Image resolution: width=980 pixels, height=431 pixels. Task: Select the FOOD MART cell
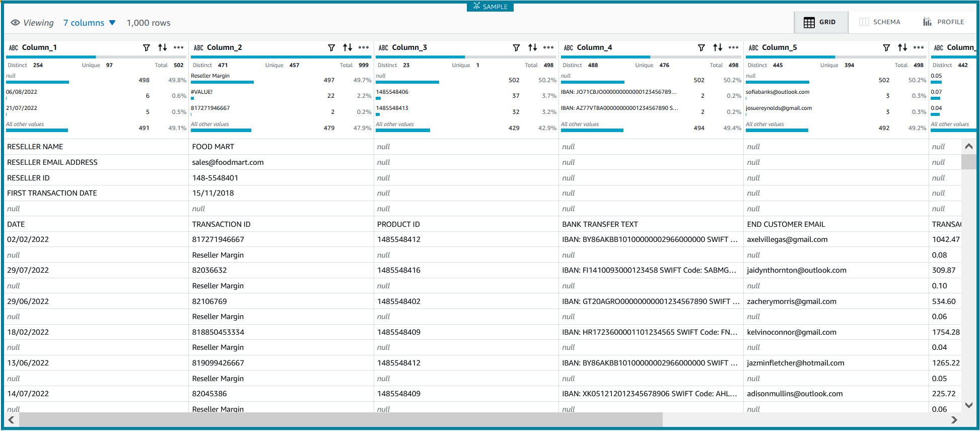pyautogui.click(x=281, y=147)
